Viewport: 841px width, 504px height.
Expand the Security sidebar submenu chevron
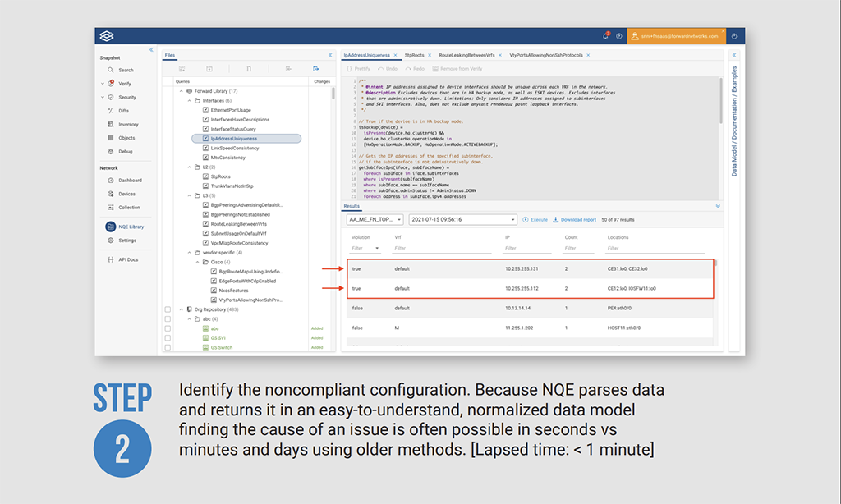[x=103, y=98]
